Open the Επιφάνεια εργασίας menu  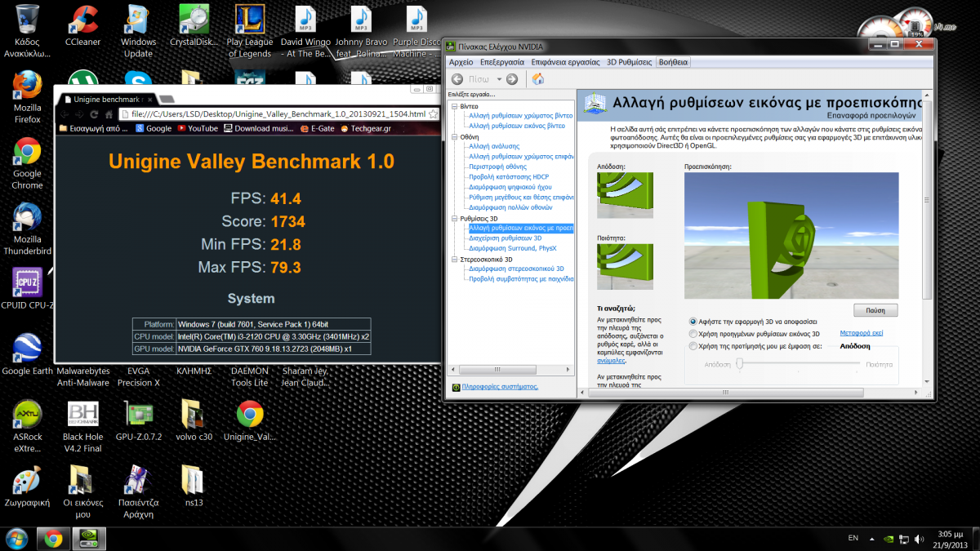point(566,61)
